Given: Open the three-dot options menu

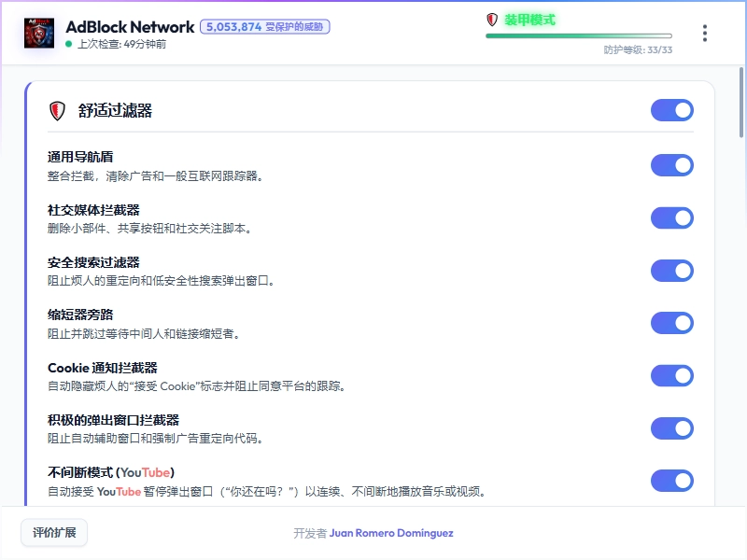Looking at the screenshot, I should tap(705, 34).
